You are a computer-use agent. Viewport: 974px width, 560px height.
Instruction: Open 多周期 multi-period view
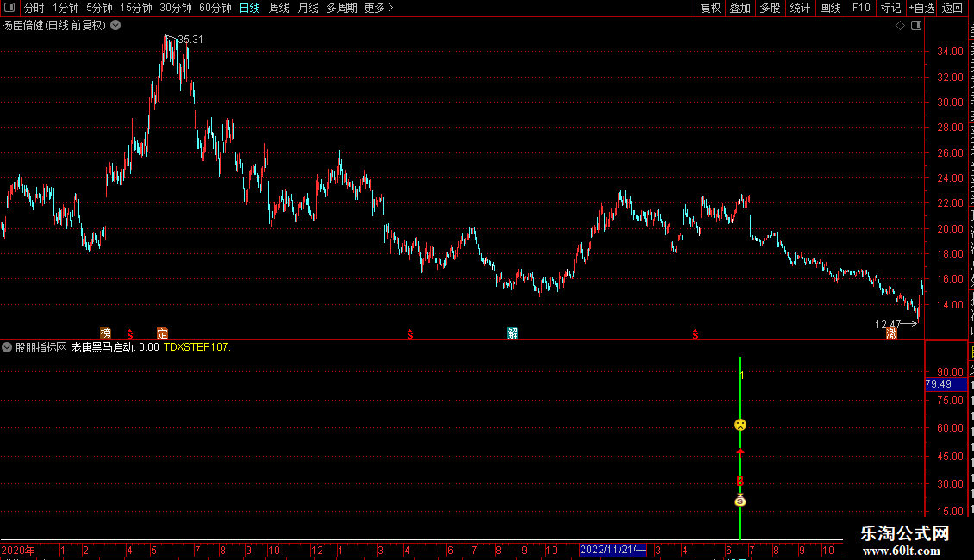341,8
